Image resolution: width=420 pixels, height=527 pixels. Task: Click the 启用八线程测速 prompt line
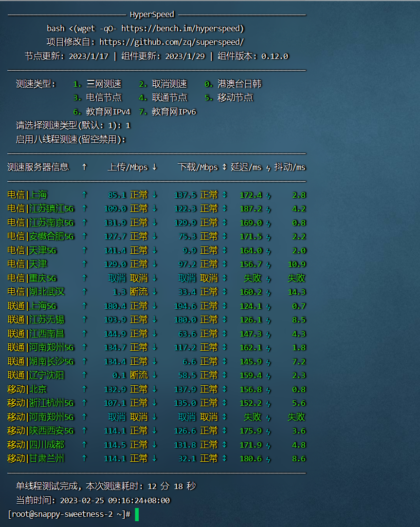pos(71,139)
